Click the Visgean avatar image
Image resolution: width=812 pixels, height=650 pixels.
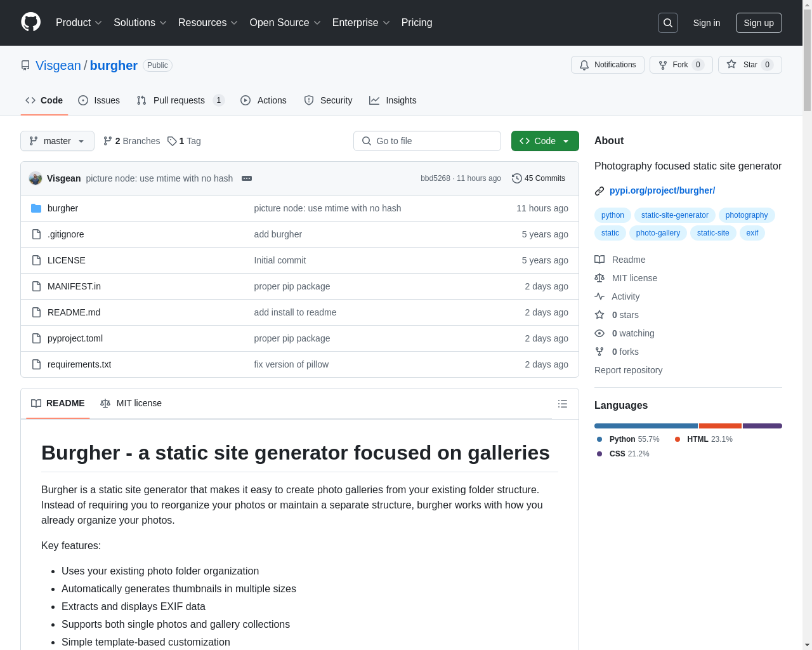[36, 178]
